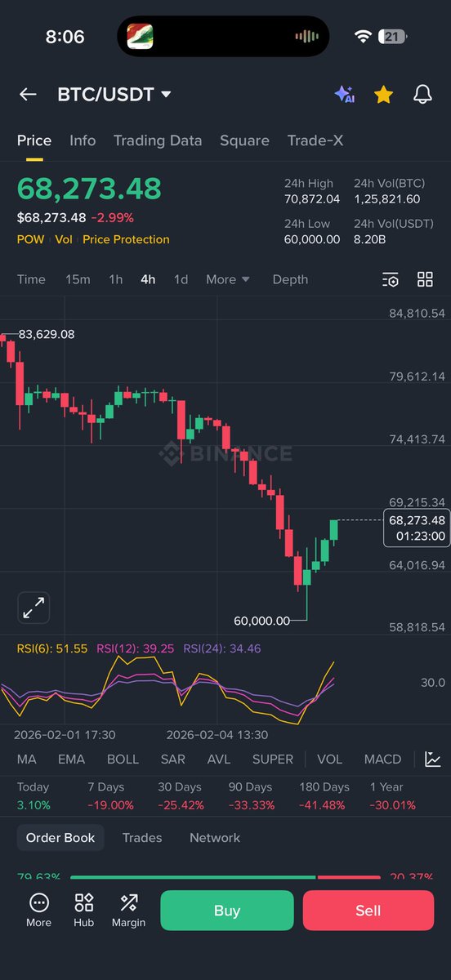Toggle the BOLL indicator
The image size is (451, 980).
tap(123, 759)
